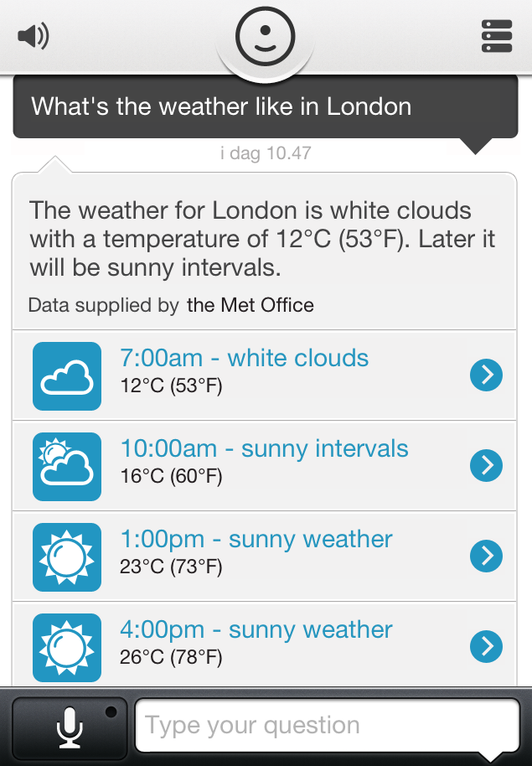The image size is (532, 766).
Task: Click the white clouds weather icon
Action: tap(66, 375)
